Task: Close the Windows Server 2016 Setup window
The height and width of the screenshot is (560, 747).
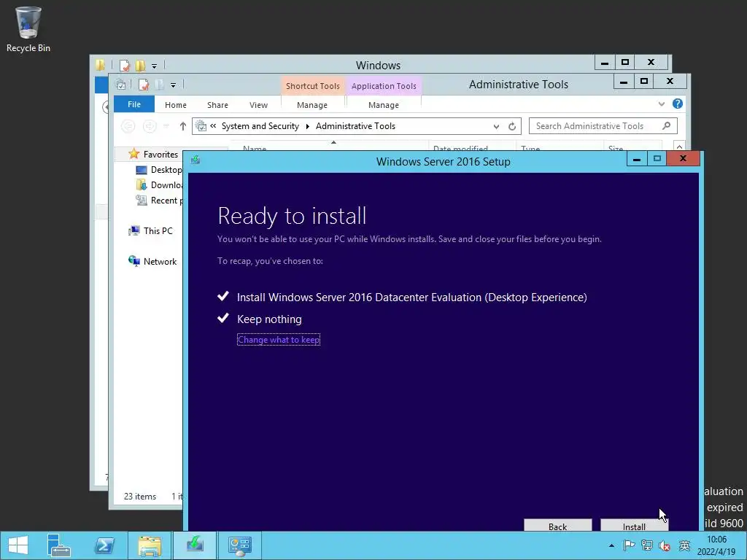Action: (683, 158)
